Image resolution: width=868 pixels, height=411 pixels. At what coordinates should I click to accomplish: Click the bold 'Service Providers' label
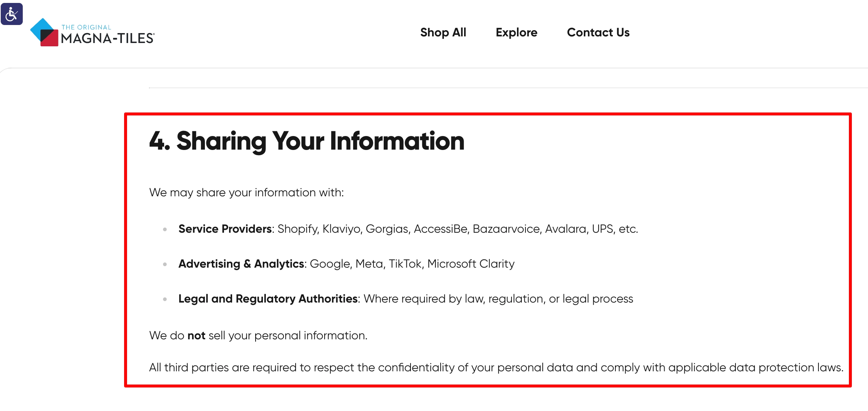click(225, 229)
